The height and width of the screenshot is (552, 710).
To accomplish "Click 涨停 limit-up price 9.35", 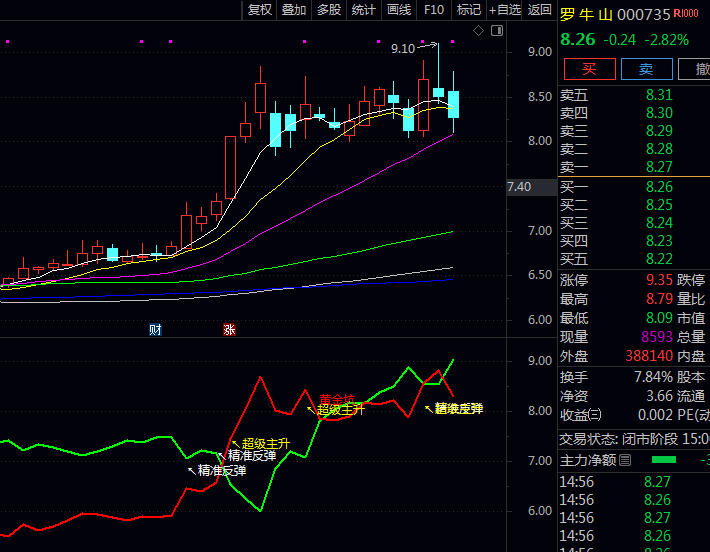I will click(659, 280).
